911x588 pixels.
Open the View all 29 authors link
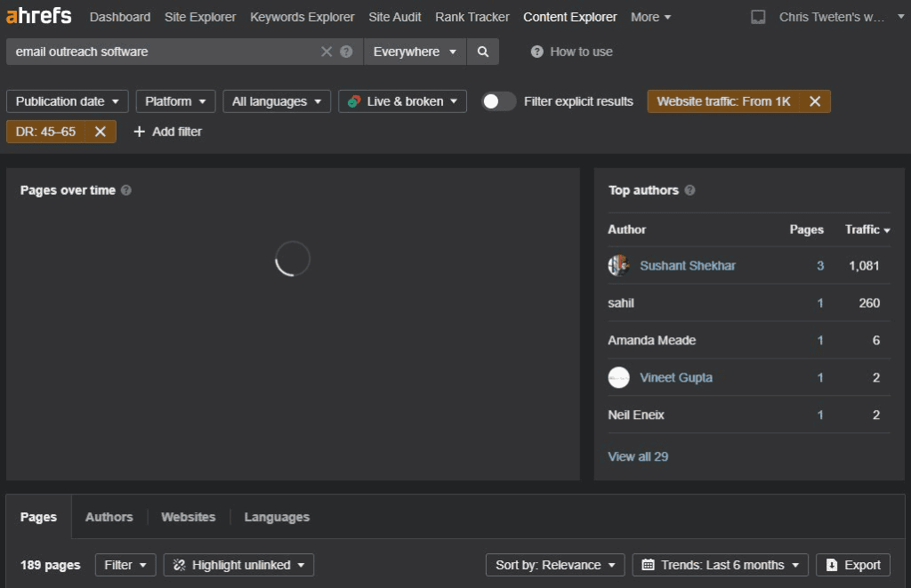(x=638, y=456)
